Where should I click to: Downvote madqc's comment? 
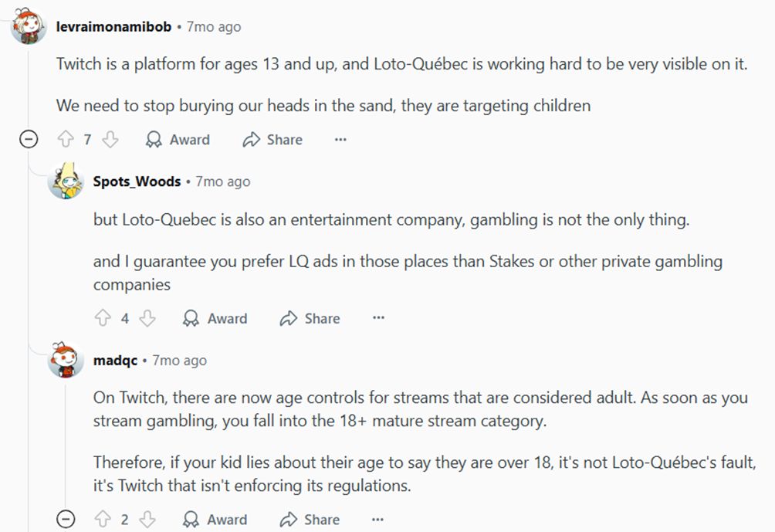pos(147,520)
